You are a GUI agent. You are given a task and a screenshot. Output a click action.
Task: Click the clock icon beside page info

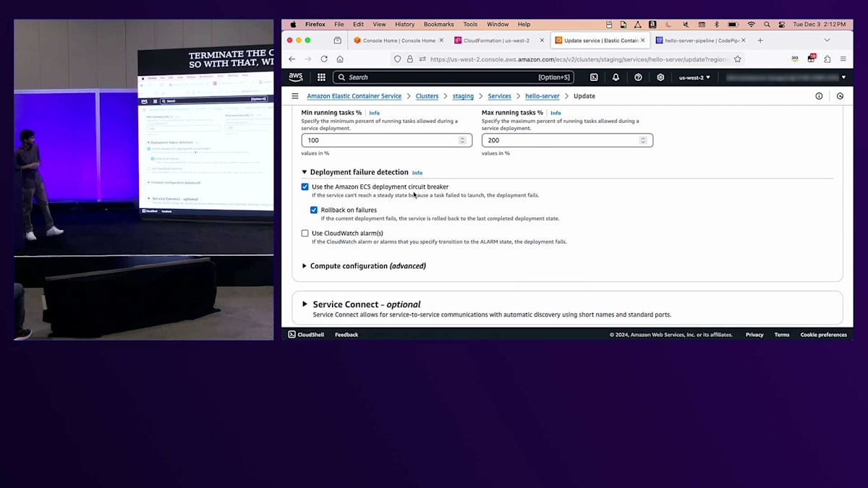840,96
